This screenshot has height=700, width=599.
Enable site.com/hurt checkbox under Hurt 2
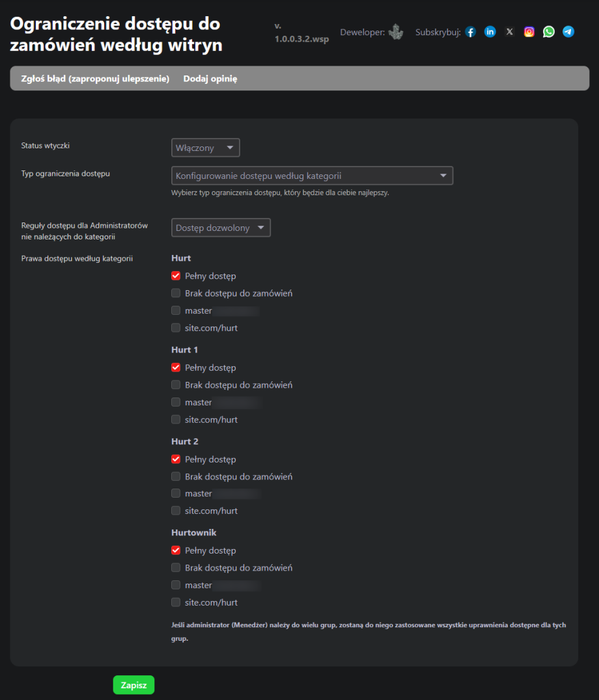176,511
